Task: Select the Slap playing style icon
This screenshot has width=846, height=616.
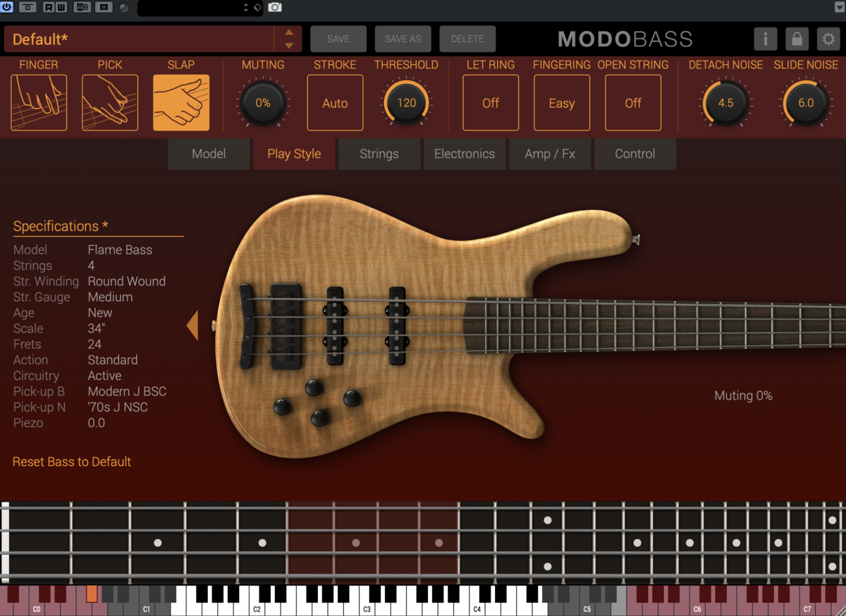Action: pyautogui.click(x=181, y=103)
